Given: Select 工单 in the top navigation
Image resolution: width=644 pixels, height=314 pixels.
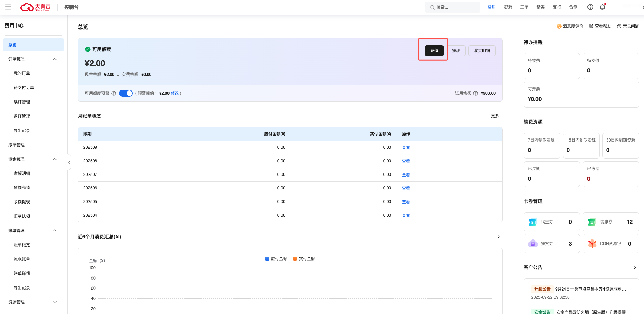Looking at the screenshot, I should 524,7.
